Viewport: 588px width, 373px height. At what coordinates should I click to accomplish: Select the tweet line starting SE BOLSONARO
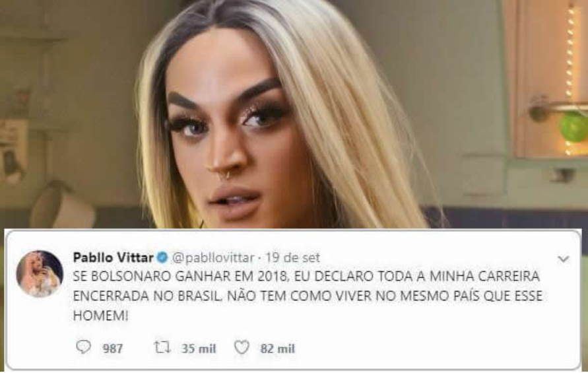click(x=306, y=276)
